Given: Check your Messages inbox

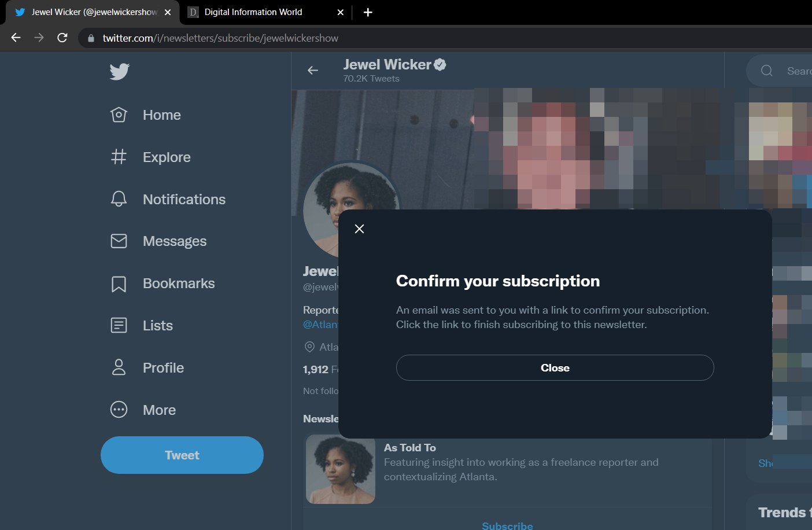Looking at the screenshot, I should point(175,241).
